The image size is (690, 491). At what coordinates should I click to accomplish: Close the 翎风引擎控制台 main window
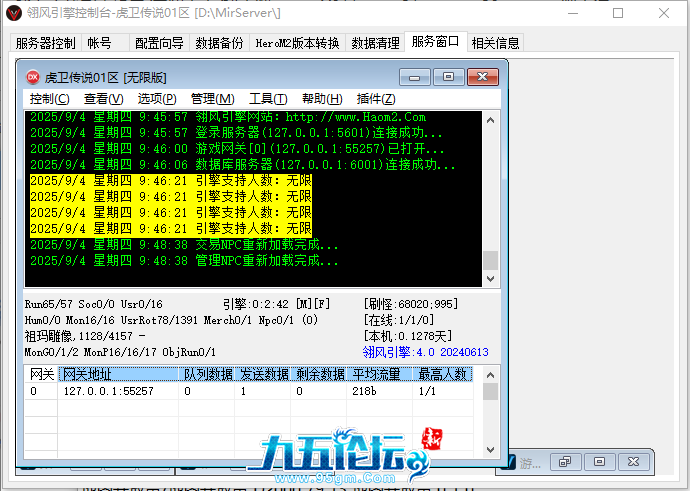point(664,13)
